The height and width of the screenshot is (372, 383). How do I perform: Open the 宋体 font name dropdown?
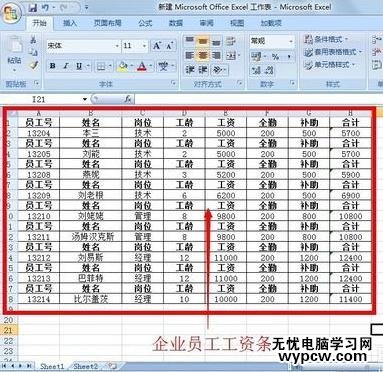coord(117,46)
